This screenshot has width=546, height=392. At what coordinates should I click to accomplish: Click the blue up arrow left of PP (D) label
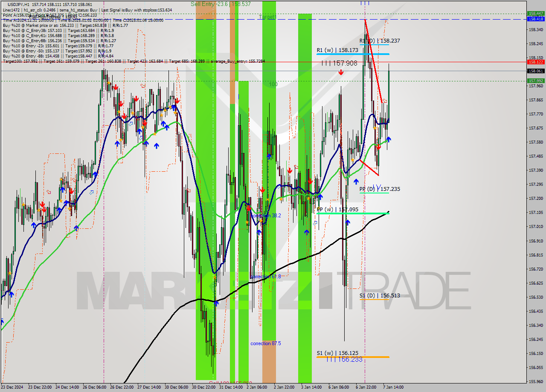coord(356,182)
